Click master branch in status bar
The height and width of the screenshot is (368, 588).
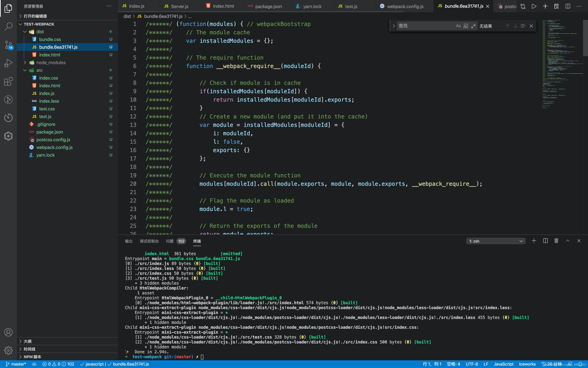[16, 364]
